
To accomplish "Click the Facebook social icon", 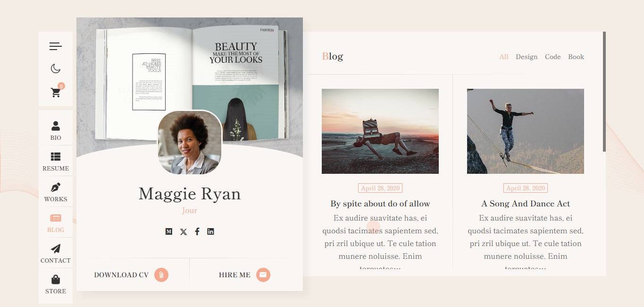I will [197, 231].
